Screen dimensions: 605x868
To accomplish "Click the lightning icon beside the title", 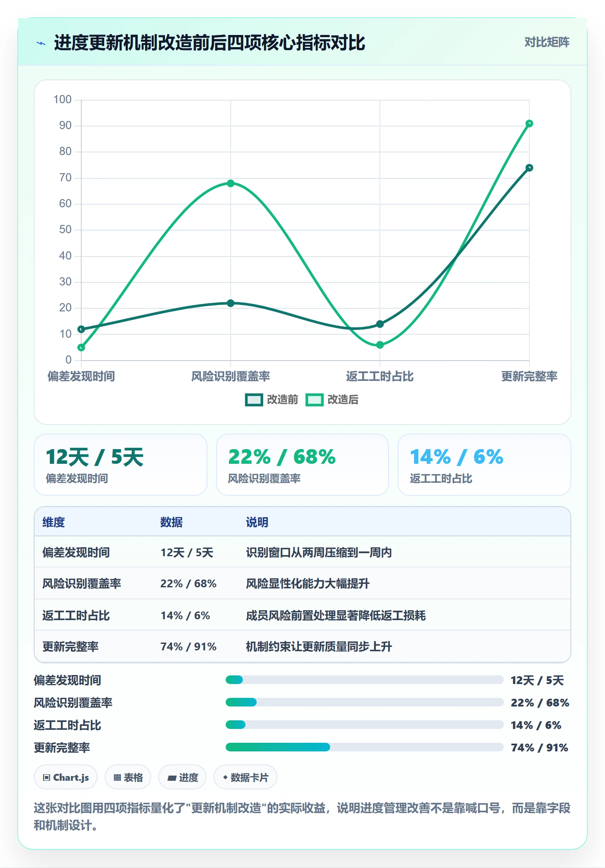I will point(41,43).
